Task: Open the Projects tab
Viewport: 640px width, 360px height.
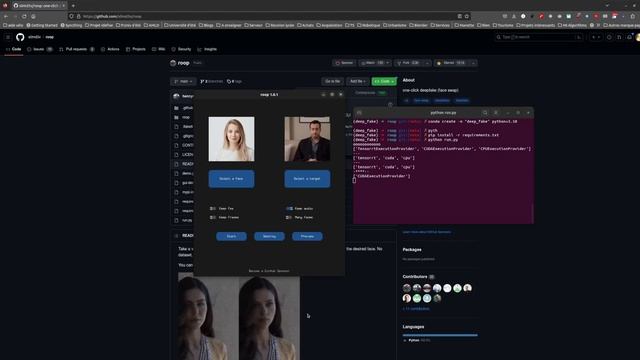Action: [136, 49]
